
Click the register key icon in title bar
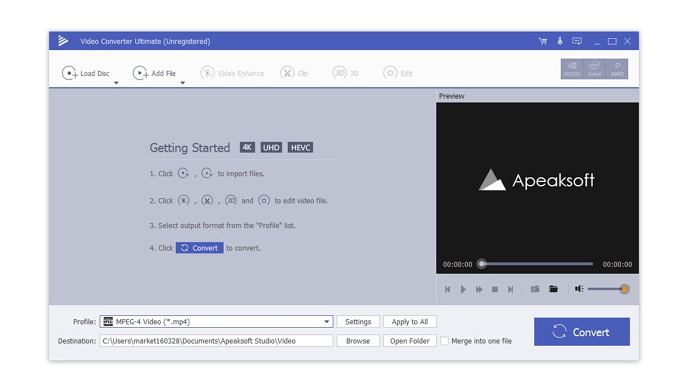(560, 41)
